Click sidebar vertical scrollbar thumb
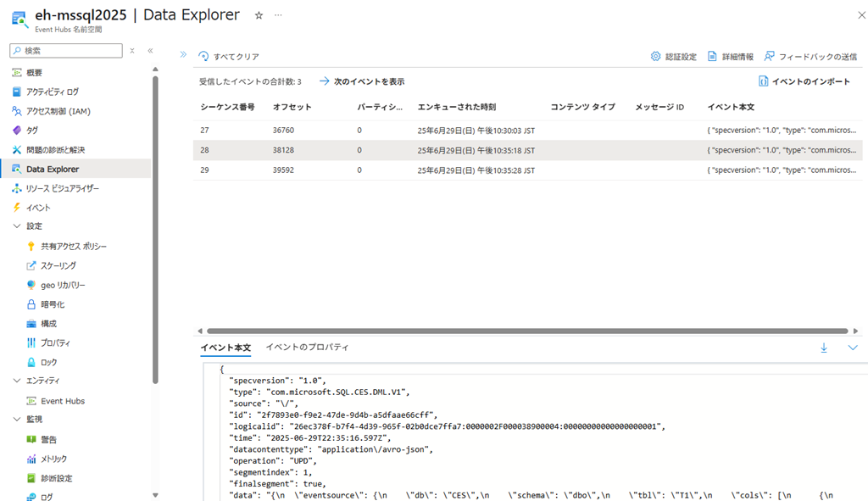This screenshot has width=868, height=501. [156, 230]
